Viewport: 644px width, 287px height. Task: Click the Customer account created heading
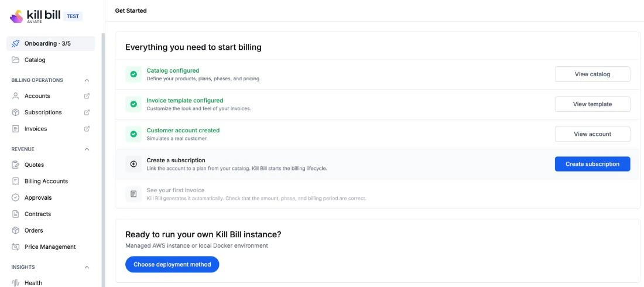[x=183, y=131]
